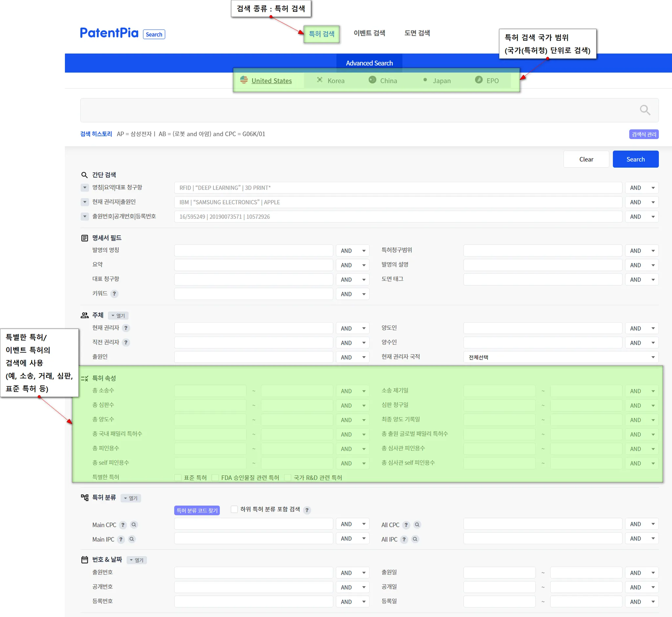
Task: Open 현재 권리자 국적 전체선택 dropdown
Action: 560,357
